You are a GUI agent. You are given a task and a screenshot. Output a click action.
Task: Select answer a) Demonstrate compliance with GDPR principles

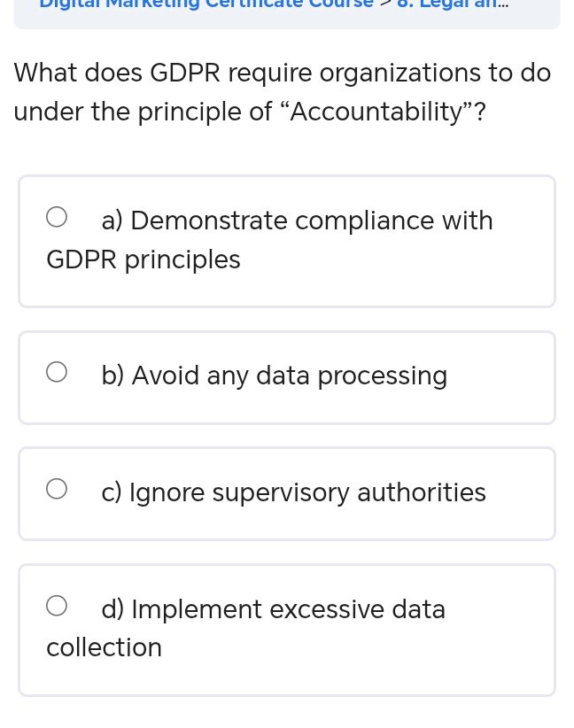tap(287, 240)
